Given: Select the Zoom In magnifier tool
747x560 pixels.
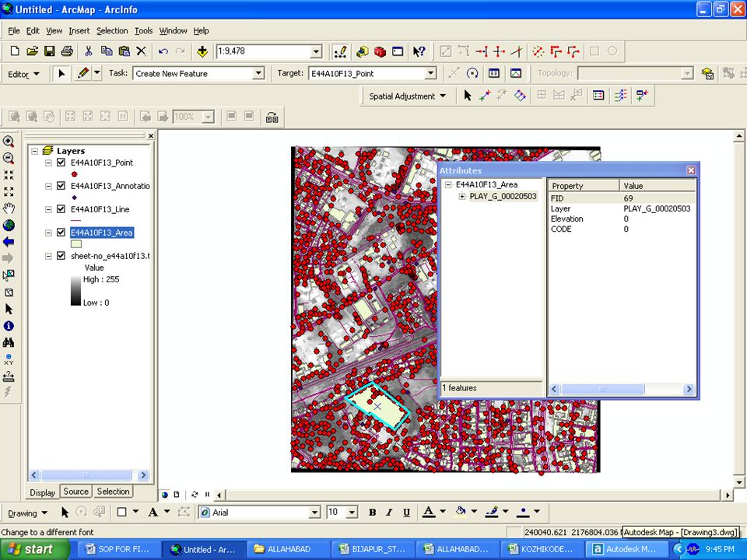Looking at the screenshot, I should pyautogui.click(x=9, y=142).
